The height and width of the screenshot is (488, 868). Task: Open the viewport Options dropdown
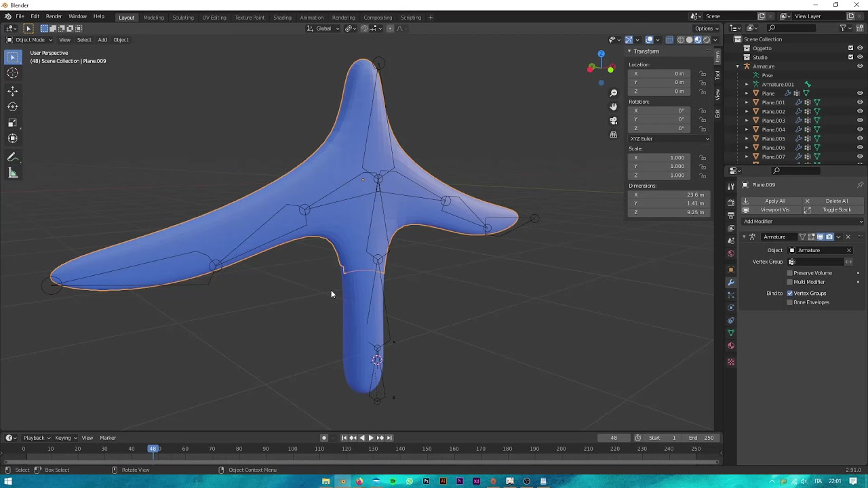point(707,28)
